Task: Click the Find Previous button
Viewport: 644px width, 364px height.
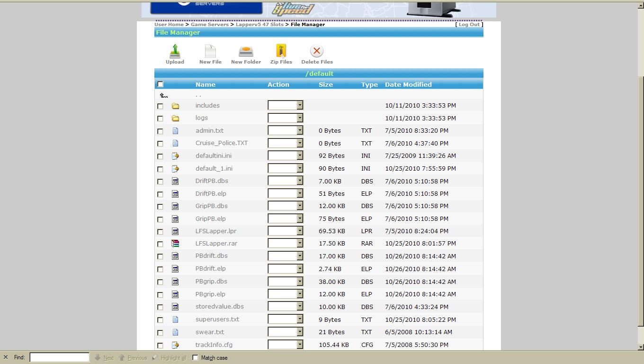Action: point(133,357)
